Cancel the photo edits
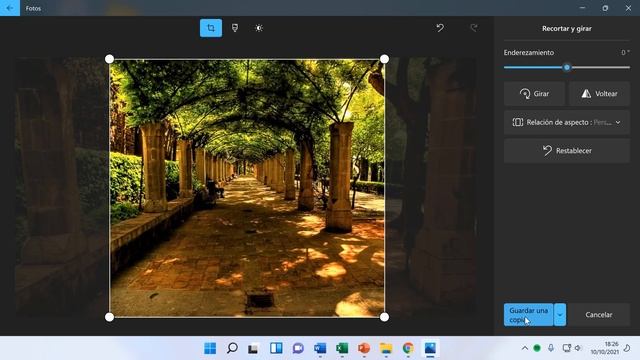Viewport: 640px width, 360px height. [x=599, y=315]
